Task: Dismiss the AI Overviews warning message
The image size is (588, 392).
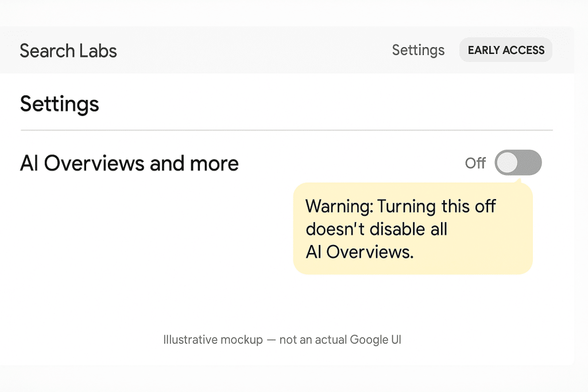Action: pos(412,228)
